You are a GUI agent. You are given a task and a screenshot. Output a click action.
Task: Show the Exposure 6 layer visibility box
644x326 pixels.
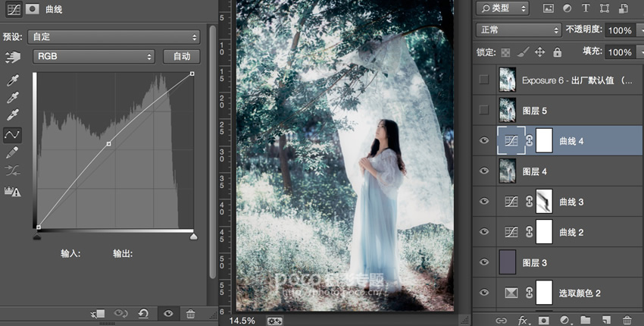tap(484, 80)
